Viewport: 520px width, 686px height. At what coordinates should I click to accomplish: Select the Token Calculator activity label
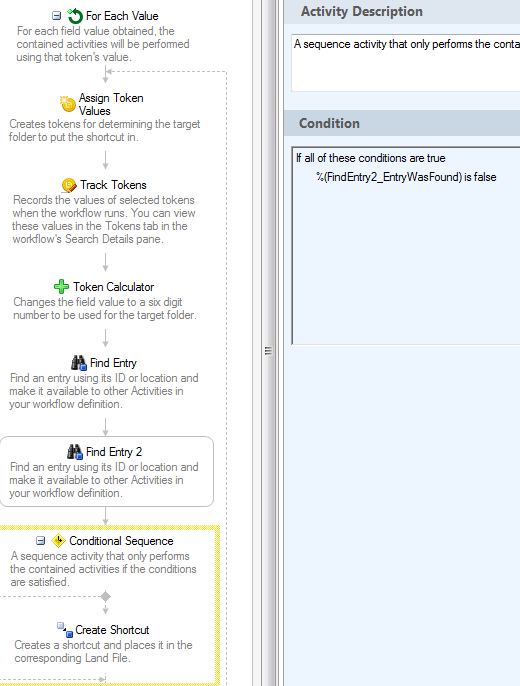pos(114,287)
